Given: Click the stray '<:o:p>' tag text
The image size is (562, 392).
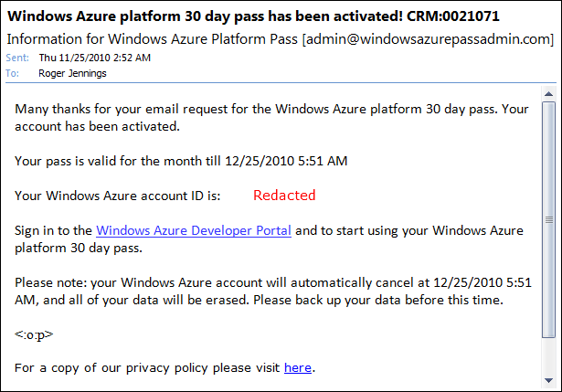Looking at the screenshot, I should pyautogui.click(x=35, y=334).
